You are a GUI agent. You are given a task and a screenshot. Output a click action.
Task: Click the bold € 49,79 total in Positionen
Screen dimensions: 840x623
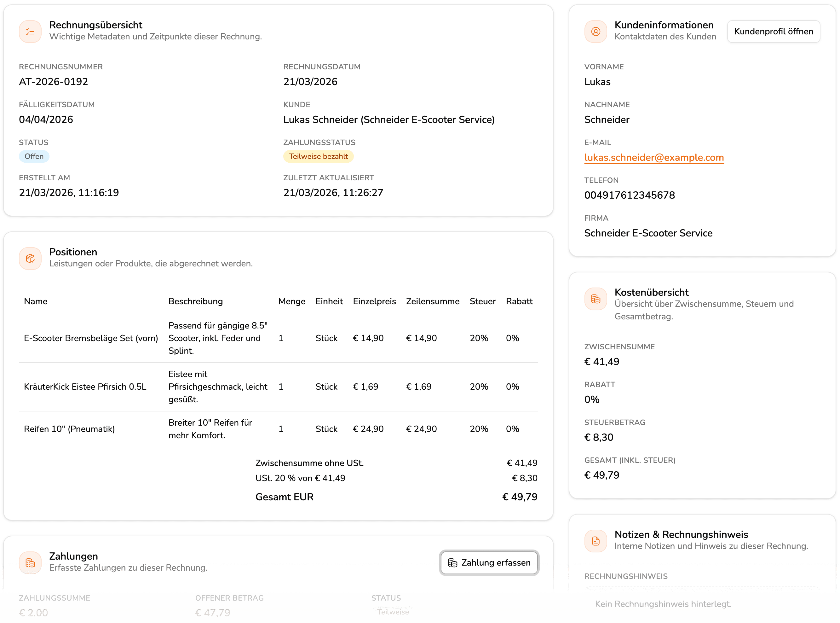520,497
